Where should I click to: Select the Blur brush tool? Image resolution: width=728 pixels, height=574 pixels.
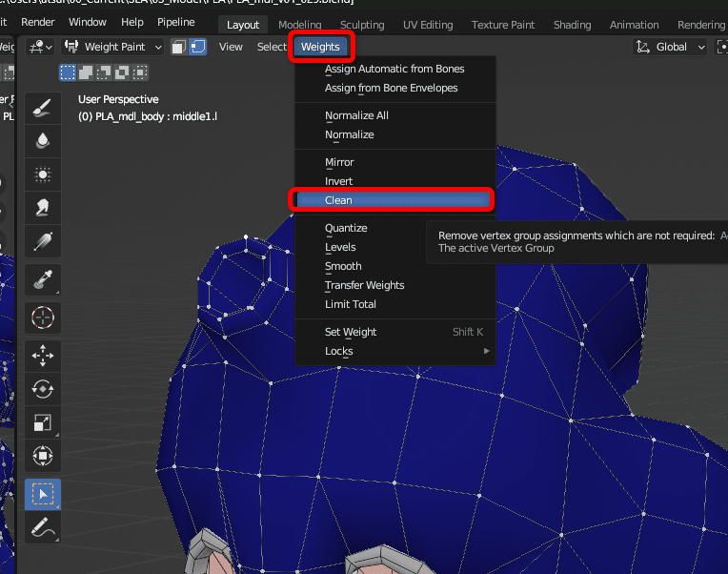tap(43, 141)
